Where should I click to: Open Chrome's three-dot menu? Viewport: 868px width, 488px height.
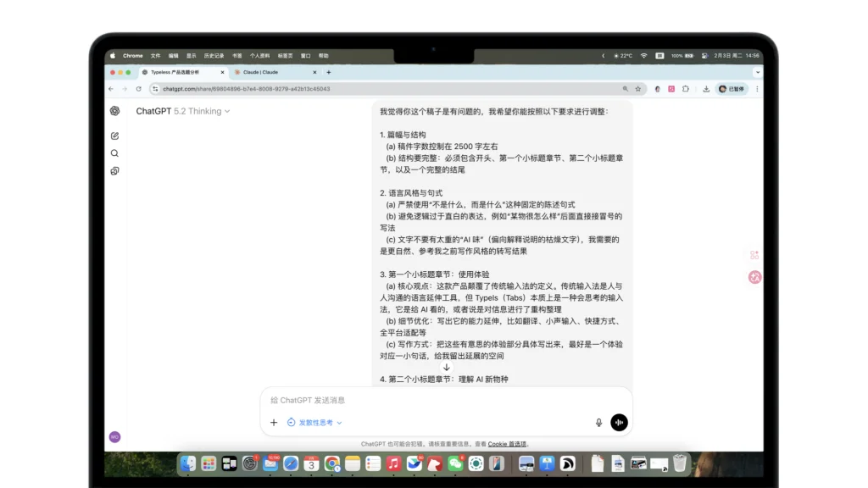757,89
